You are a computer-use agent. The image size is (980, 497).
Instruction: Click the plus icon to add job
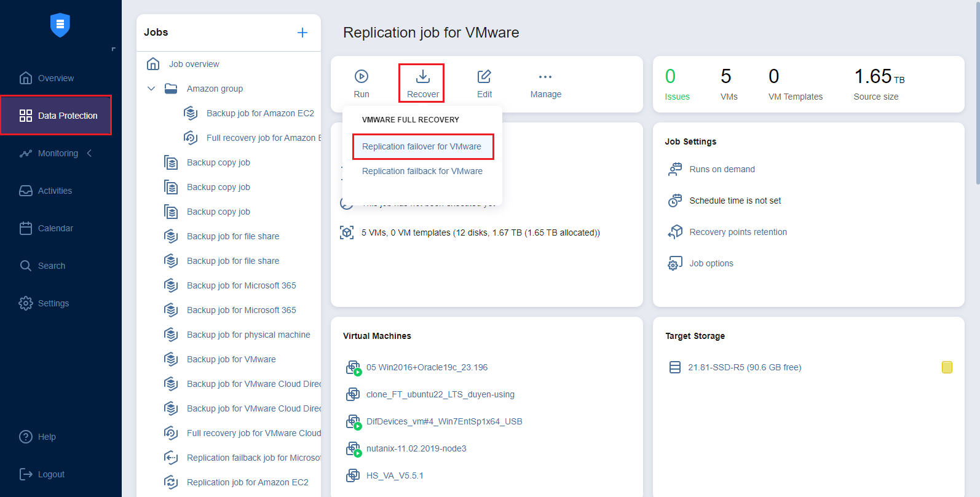[302, 33]
